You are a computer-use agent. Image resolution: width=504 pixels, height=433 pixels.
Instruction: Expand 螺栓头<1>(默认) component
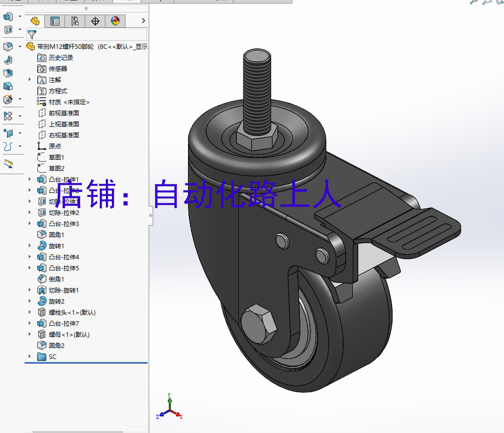tap(30, 312)
